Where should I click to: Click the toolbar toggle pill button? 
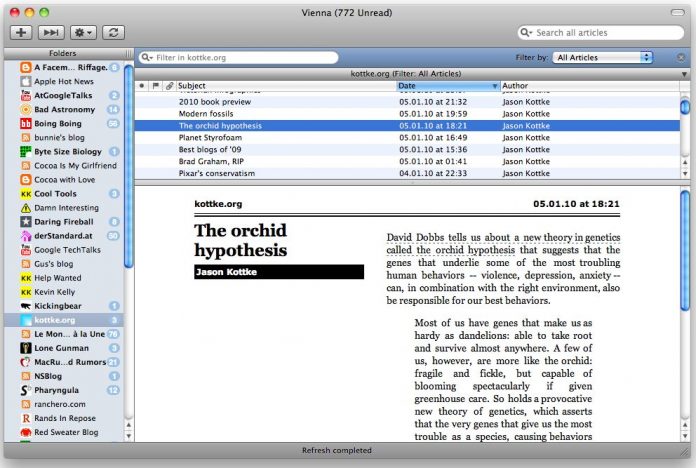(677, 12)
